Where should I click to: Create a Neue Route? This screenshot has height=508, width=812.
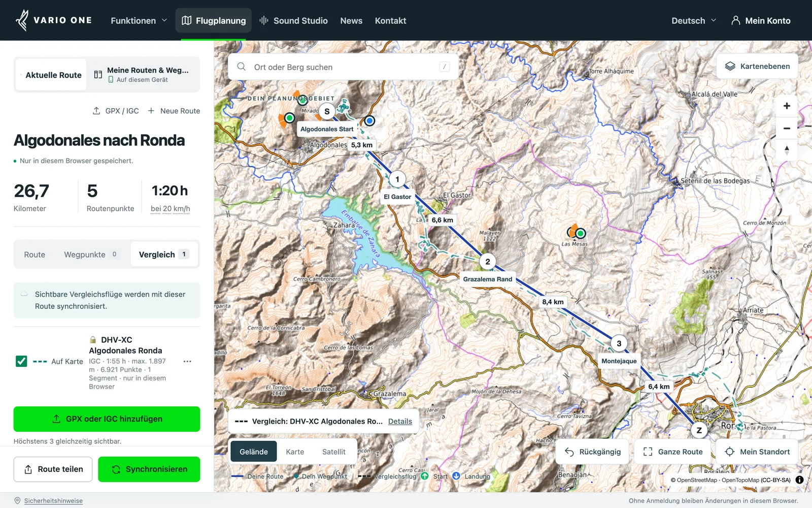coord(174,111)
